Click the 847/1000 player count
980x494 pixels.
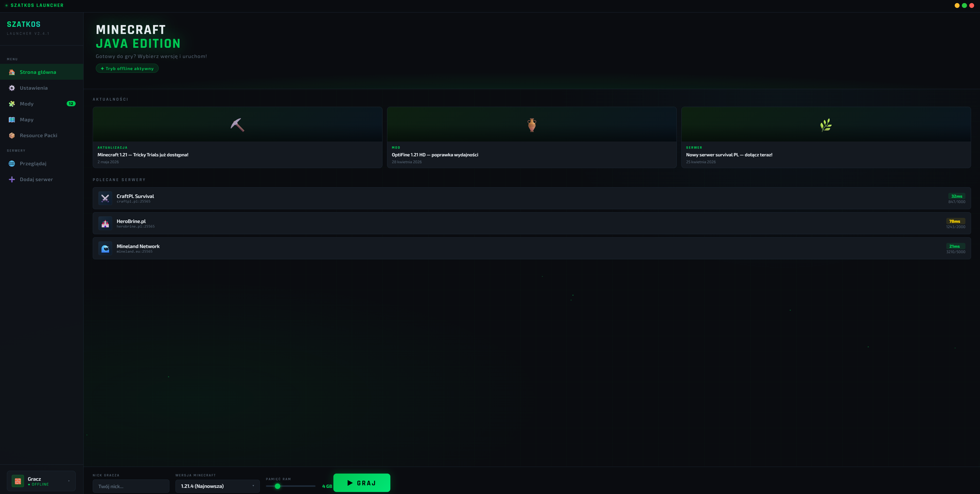[956, 202]
